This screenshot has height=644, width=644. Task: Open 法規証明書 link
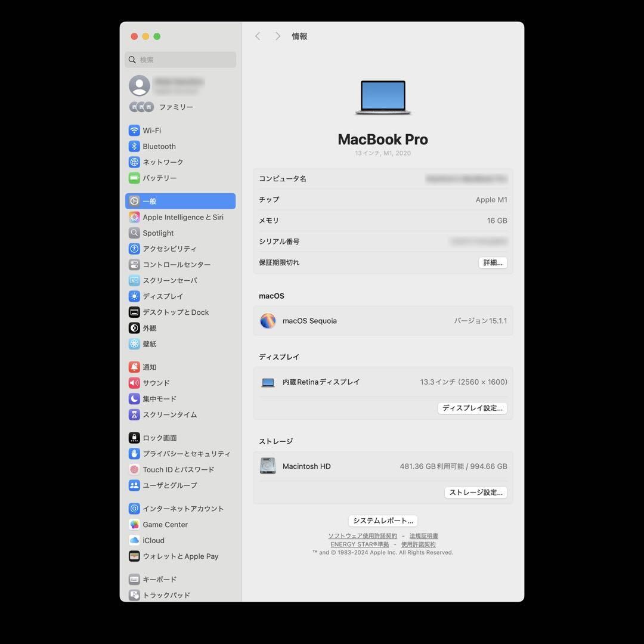point(423,535)
